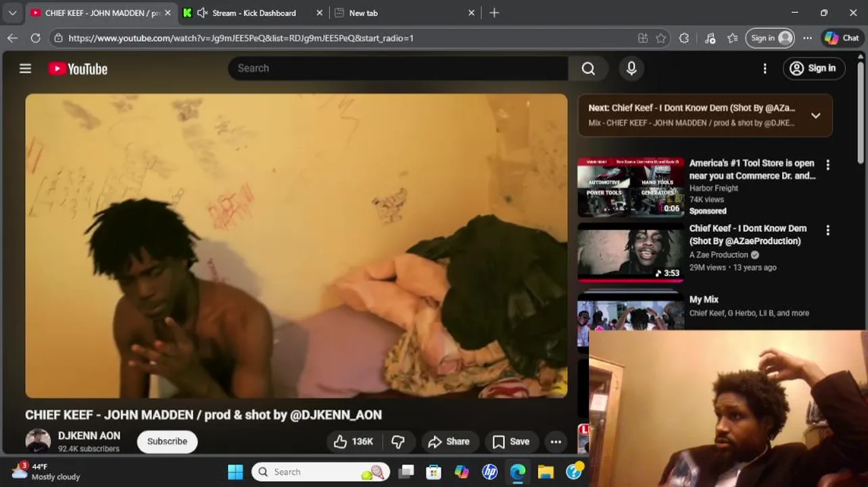This screenshot has height=487, width=868.
Task: Play Chief Keef I Dont Know Dem thumbnail
Action: tap(631, 252)
